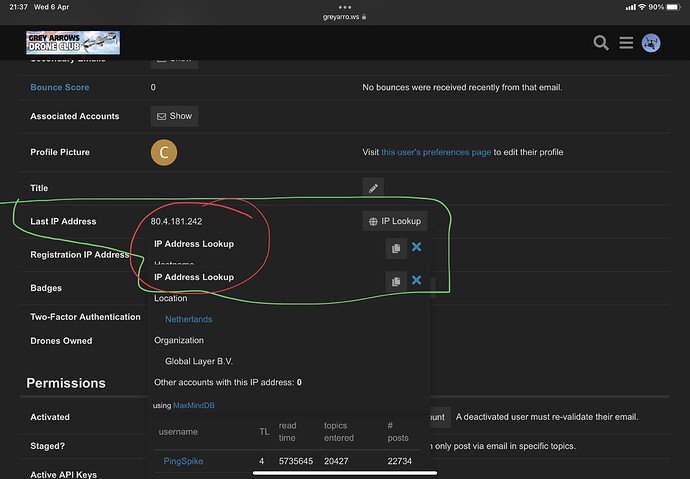Click the username column header
This screenshot has height=479, width=690.
coord(178,432)
